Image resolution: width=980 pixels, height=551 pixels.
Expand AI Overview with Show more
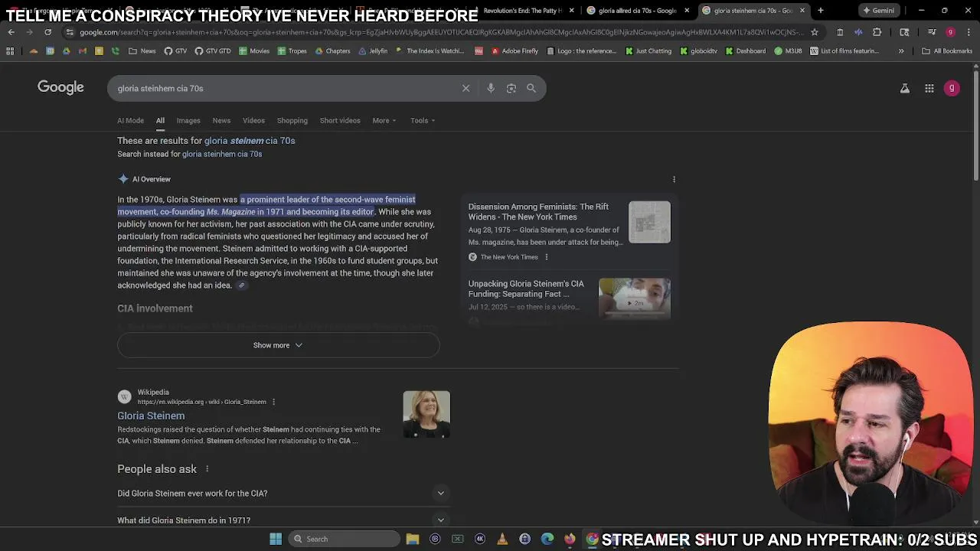pos(278,345)
